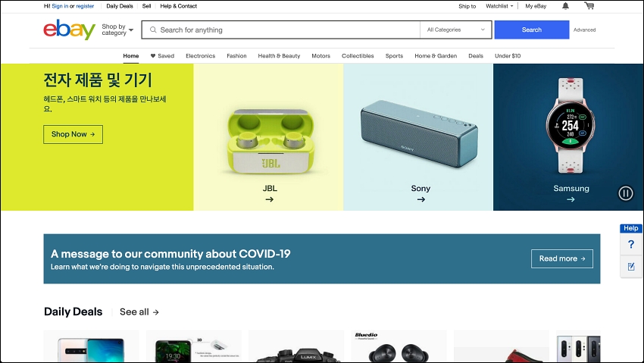Open the Health & Beauty tab
644x363 pixels.
(279, 56)
